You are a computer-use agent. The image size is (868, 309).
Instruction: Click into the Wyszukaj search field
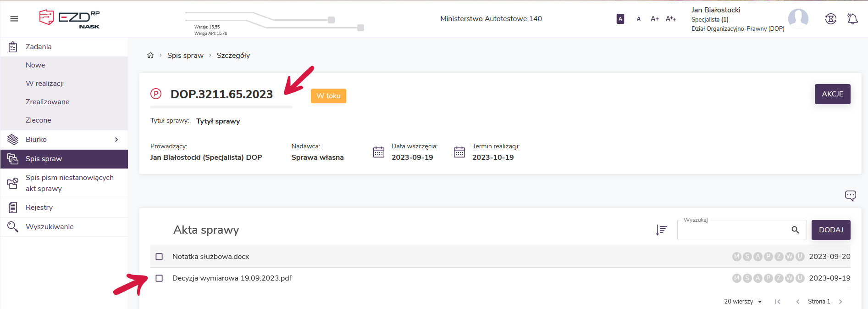coord(734,230)
